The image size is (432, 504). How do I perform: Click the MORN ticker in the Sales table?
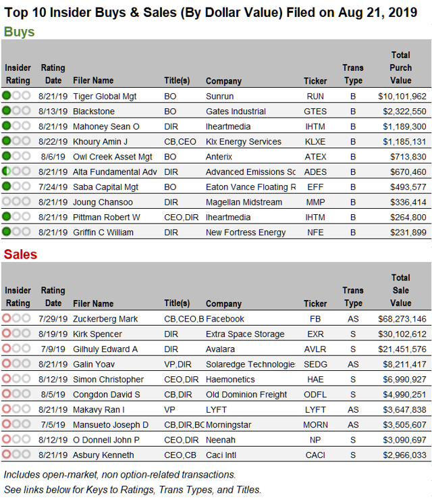(x=315, y=425)
